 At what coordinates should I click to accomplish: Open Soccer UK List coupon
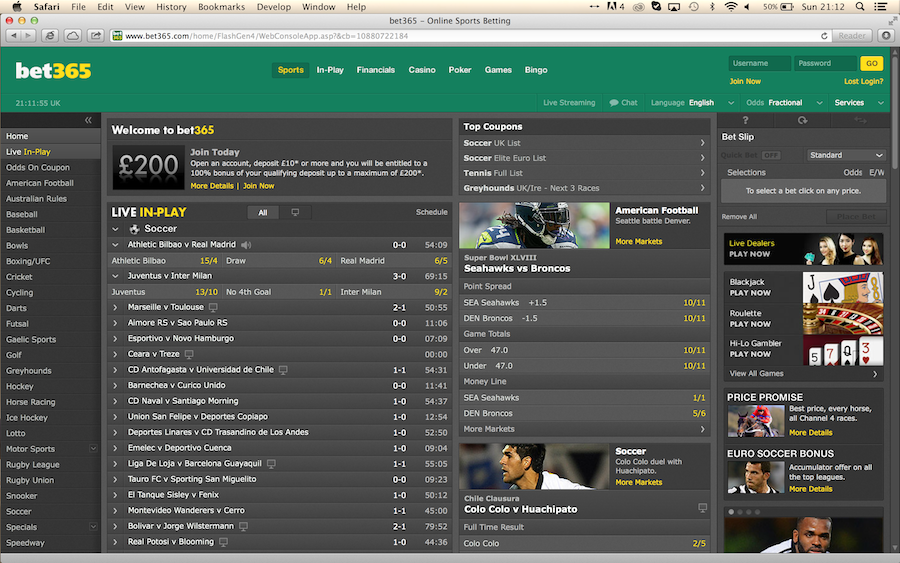tap(584, 143)
